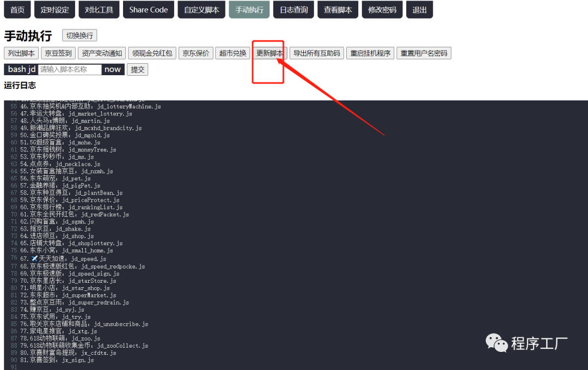Click the 列出脚本 button
The width and height of the screenshot is (588, 370).
point(21,53)
